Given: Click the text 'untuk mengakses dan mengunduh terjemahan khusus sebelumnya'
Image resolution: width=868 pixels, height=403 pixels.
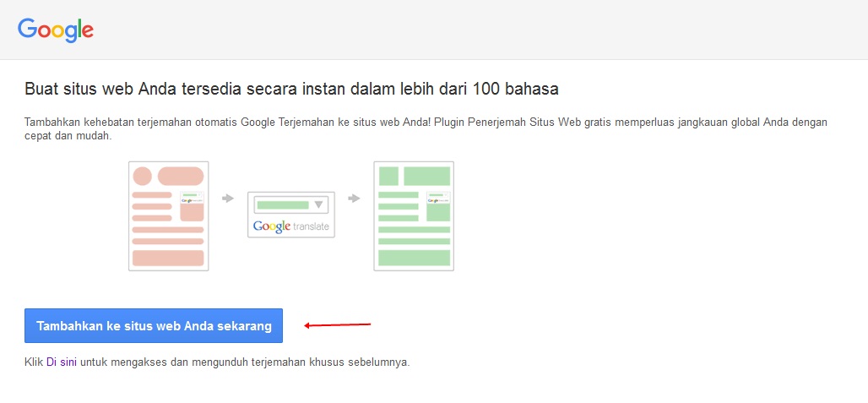Looking at the screenshot, I should [x=245, y=363].
